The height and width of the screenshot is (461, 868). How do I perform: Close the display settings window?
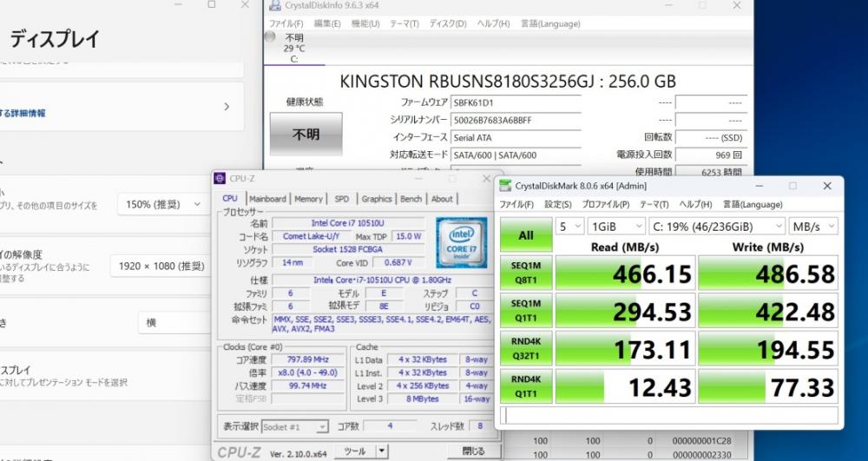(245, 4)
